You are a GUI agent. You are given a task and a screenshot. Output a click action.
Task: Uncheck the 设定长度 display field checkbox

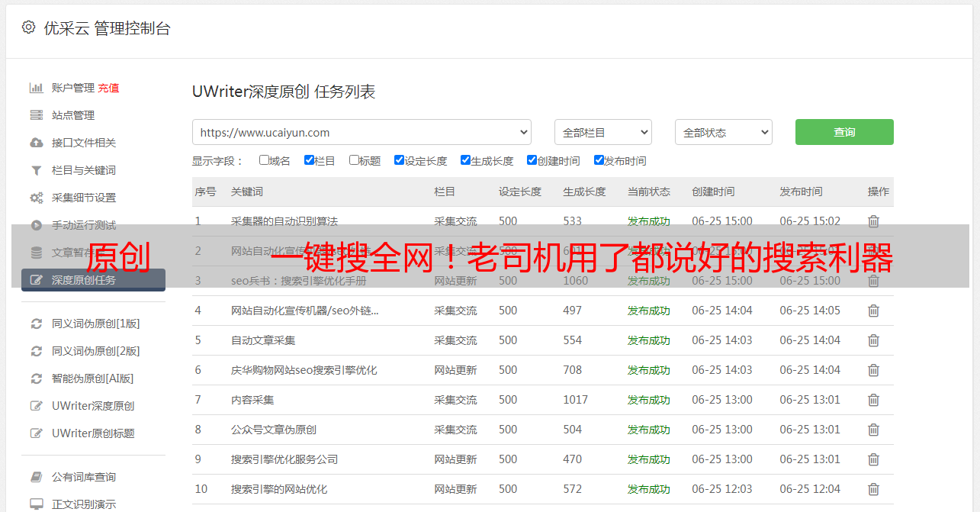click(399, 160)
